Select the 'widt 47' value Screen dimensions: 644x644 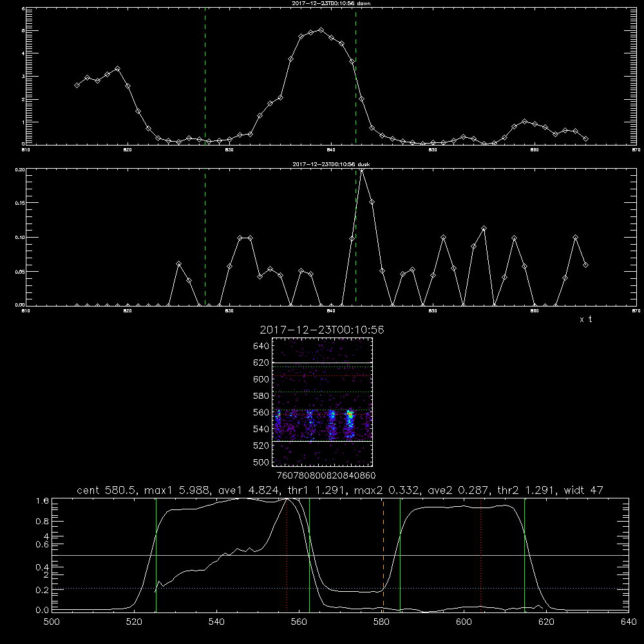coord(583,490)
